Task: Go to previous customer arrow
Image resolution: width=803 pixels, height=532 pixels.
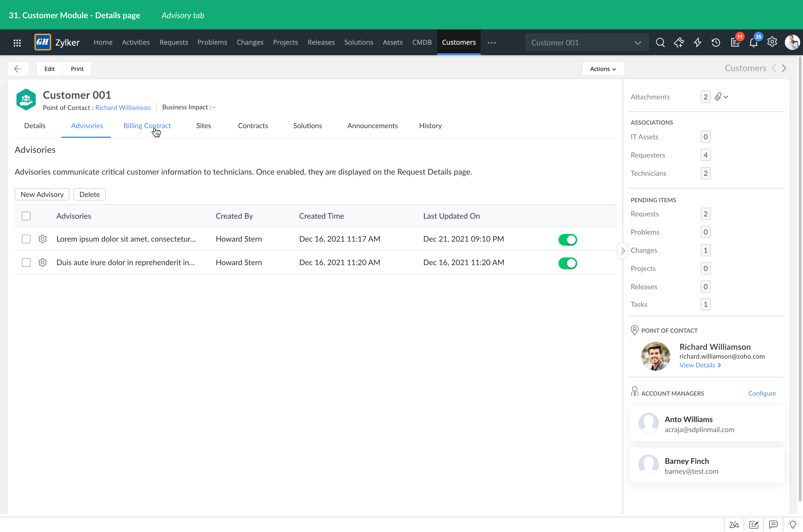Action: [774, 68]
